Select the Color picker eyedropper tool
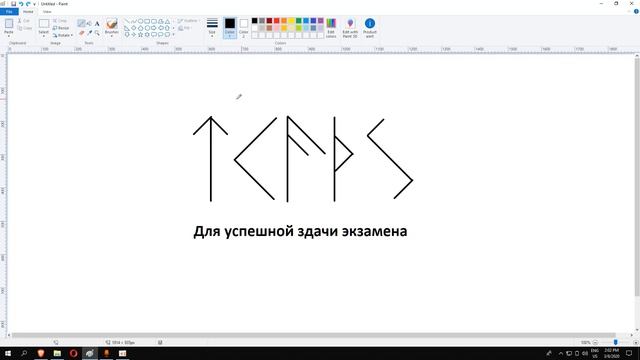Viewport: 640px width, 360px height. (89, 33)
